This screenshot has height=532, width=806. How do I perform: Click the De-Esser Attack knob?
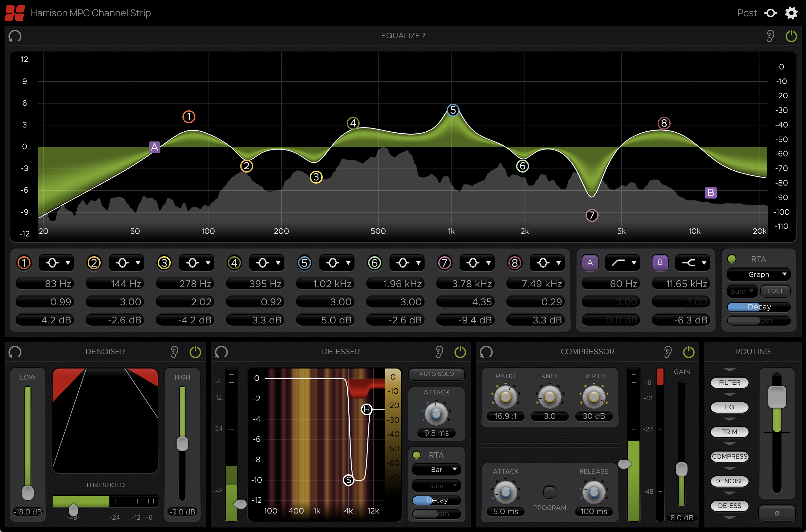point(436,414)
